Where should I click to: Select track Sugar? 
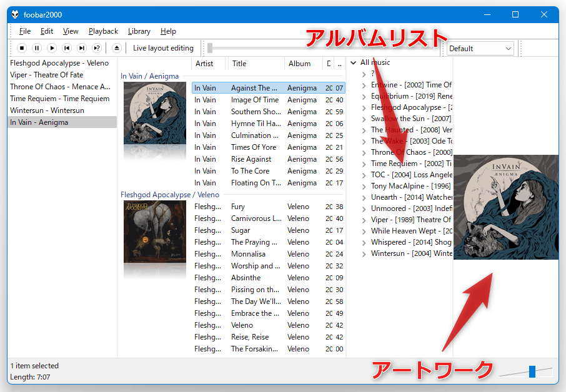(269, 230)
